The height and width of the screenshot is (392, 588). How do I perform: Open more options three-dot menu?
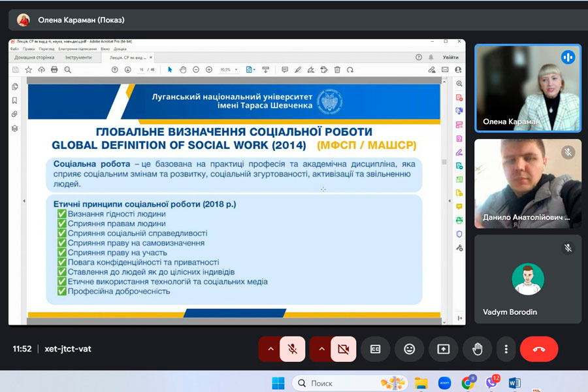506,350
